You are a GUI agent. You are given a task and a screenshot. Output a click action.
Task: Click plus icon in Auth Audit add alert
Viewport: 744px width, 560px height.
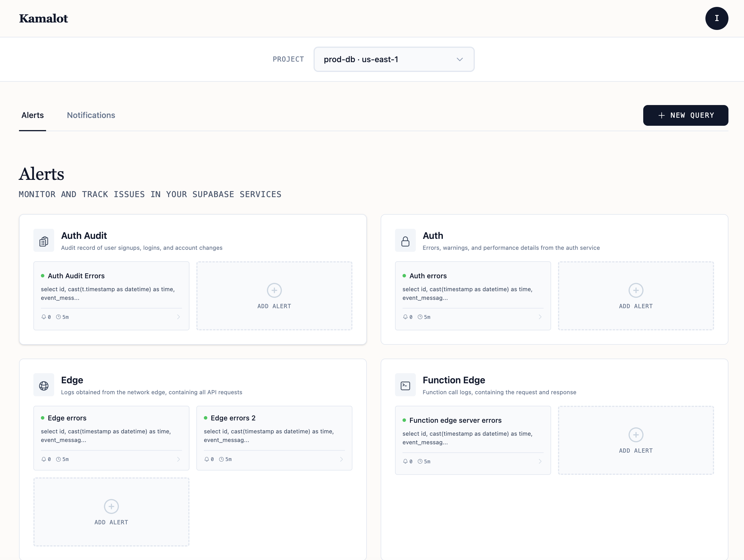(x=274, y=290)
